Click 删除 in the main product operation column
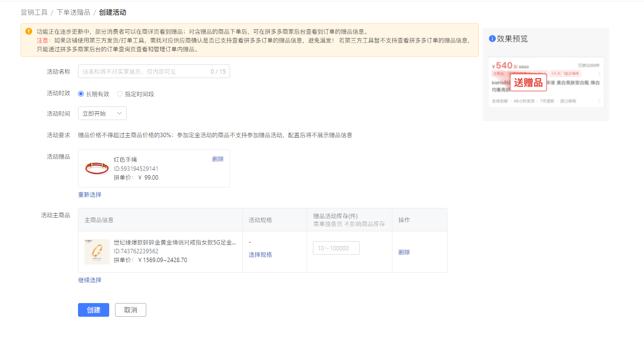The image size is (644, 347). click(x=404, y=252)
